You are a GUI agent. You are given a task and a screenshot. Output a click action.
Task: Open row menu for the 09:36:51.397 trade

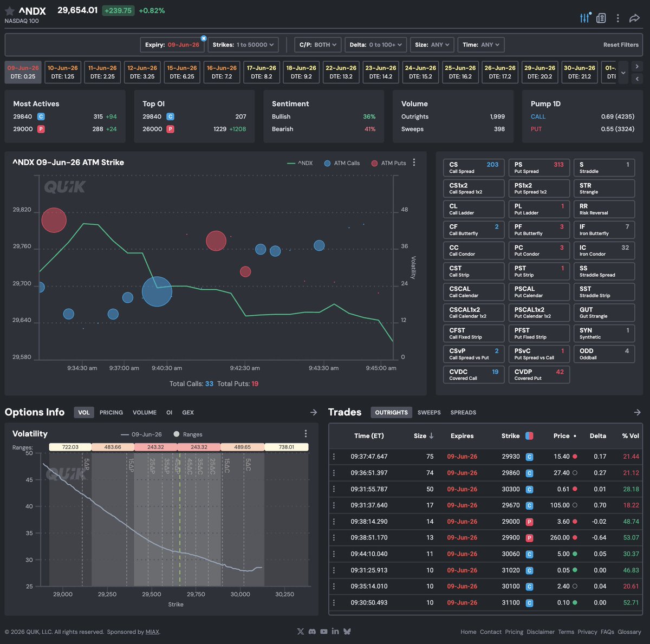point(334,473)
